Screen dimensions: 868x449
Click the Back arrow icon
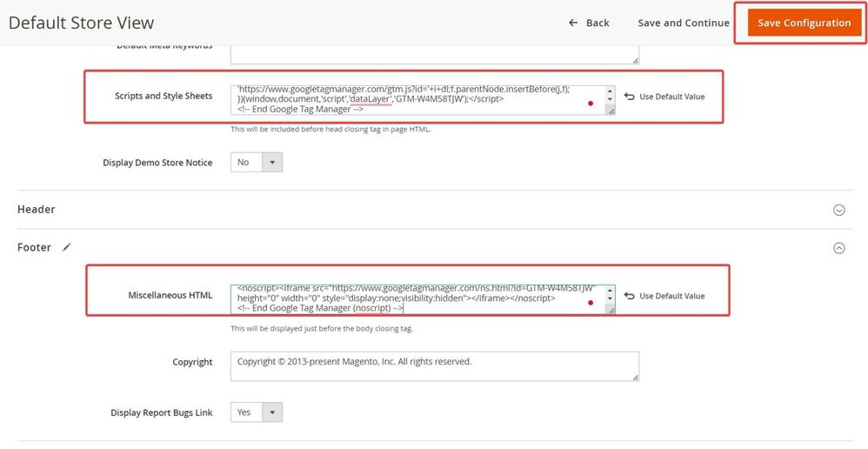pos(573,23)
